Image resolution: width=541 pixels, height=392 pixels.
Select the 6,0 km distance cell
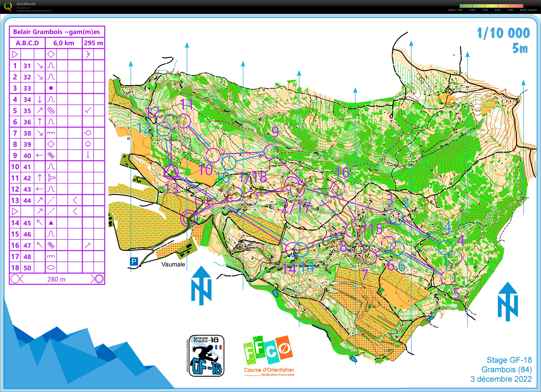[64, 43]
